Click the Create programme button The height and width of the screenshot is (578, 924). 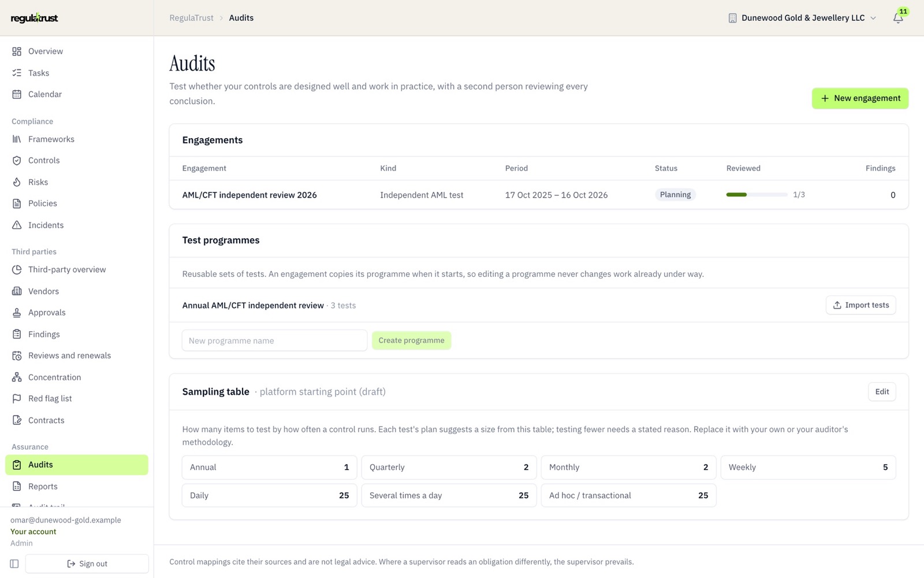click(x=411, y=340)
